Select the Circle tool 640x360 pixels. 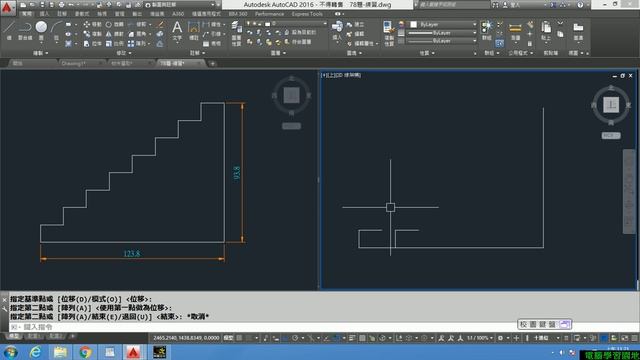coord(41,30)
